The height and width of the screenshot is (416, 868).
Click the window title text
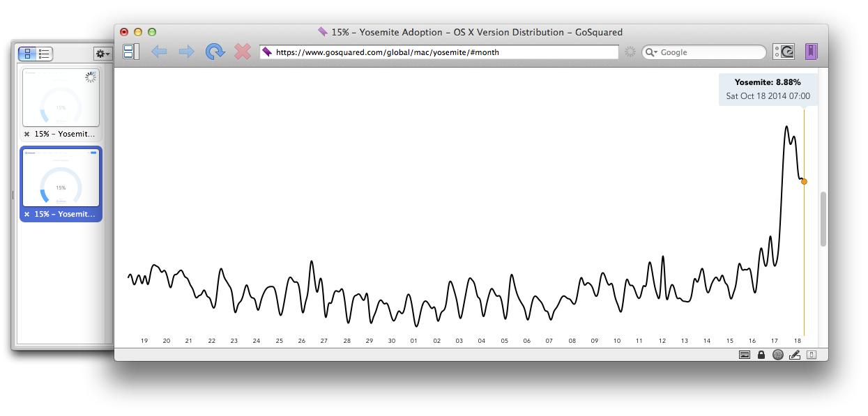tap(477, 32)
